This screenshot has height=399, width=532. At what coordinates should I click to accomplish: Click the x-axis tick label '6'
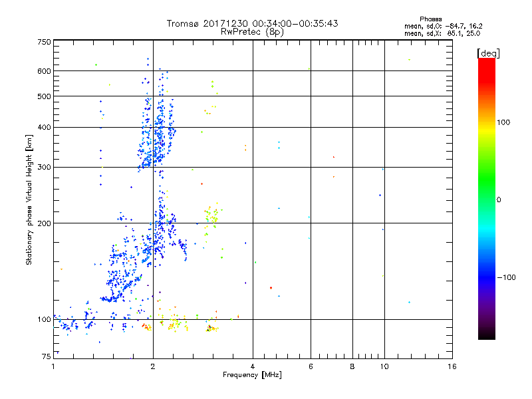[x=311, y=366]
